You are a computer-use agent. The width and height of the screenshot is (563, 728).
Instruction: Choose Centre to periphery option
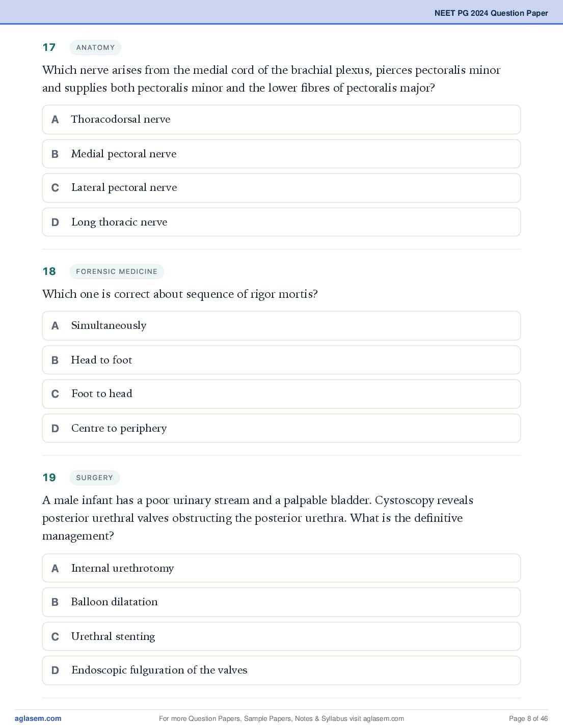281,428
